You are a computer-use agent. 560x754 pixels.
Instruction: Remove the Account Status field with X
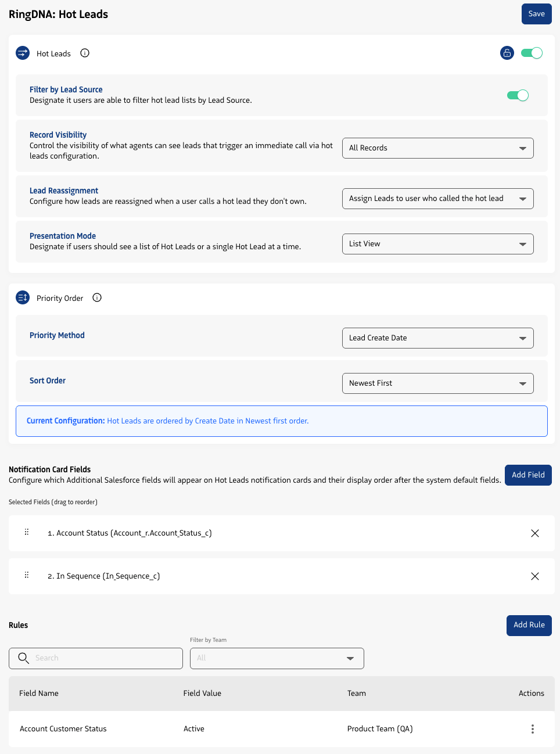click(x=535, y=533)
